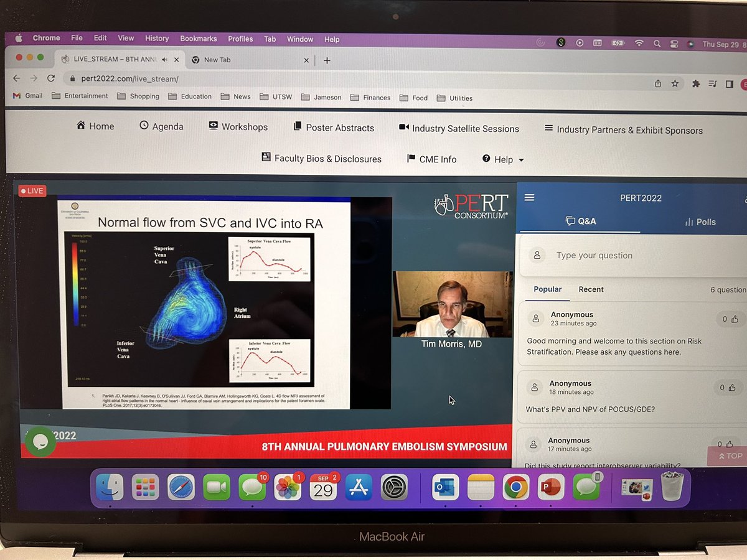
Task: Open Outlook from the Dock
Action: 445,487
